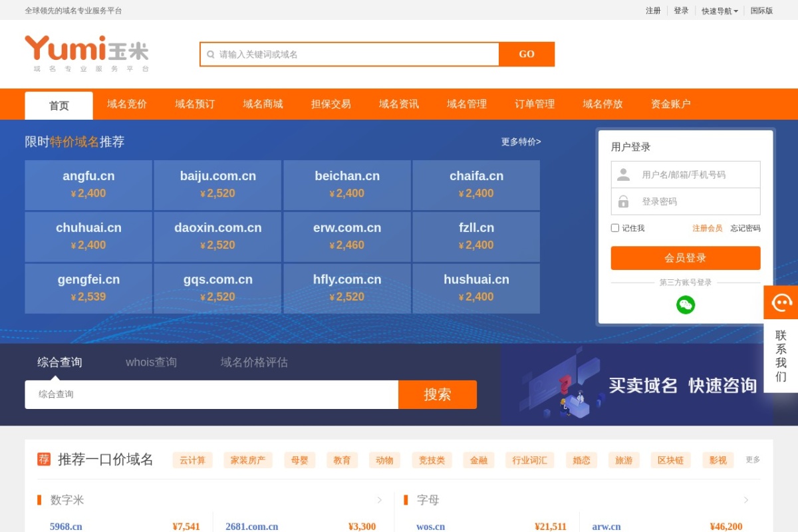Open the 域名停放 menu item
This screenshot has width=798, height=532.
602,104
